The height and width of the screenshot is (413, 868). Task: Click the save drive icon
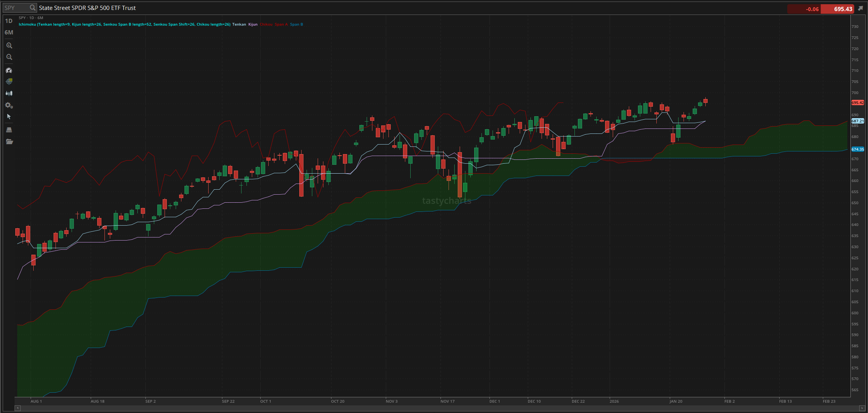click(9, 130)
